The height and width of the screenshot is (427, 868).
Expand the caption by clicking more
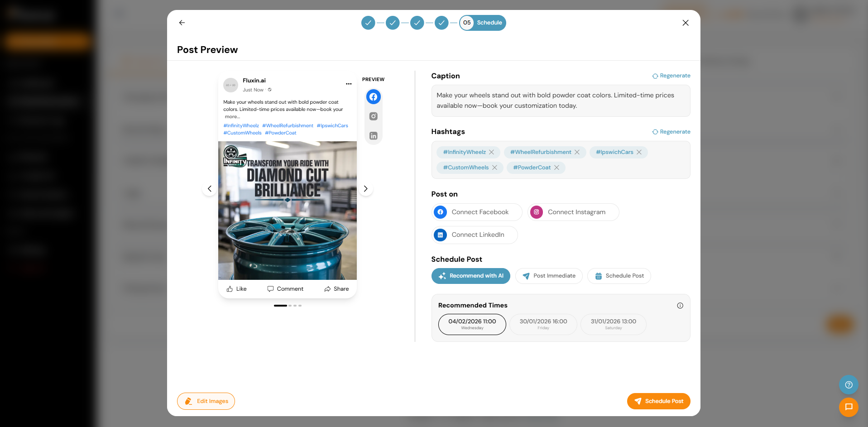coord(232,116)
